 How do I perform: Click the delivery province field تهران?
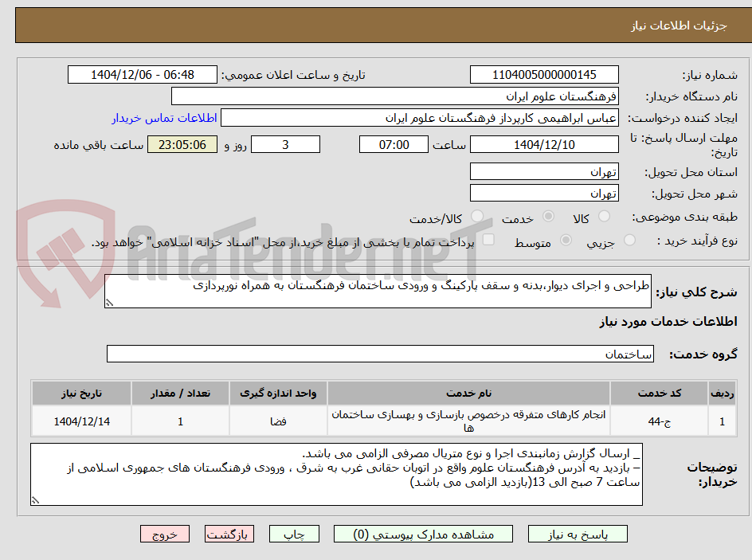pos(544,171)
